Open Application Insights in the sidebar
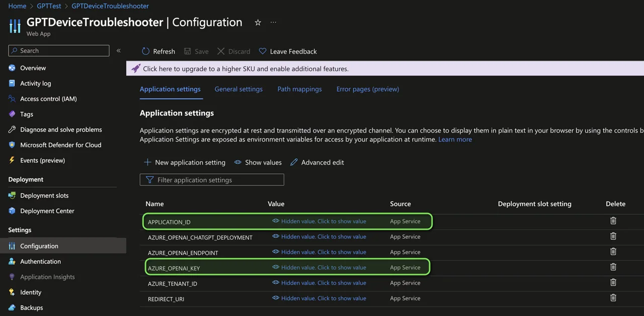 click(47, 277)
